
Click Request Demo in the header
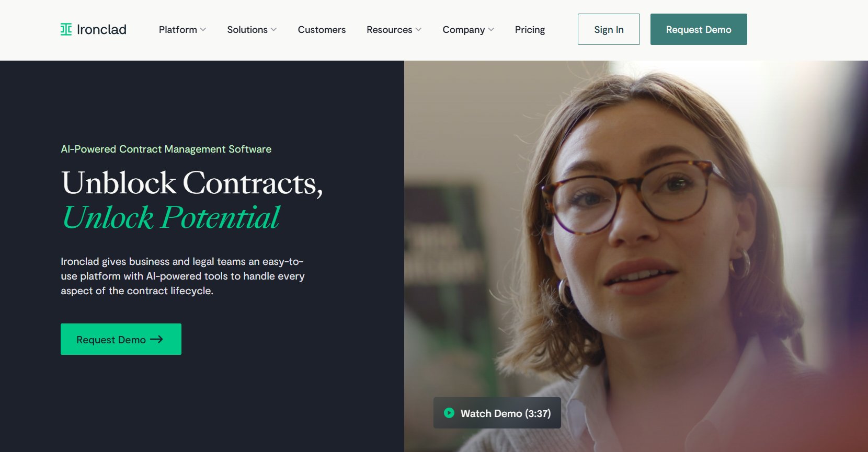pyautogui.click(x=699, y=29)
